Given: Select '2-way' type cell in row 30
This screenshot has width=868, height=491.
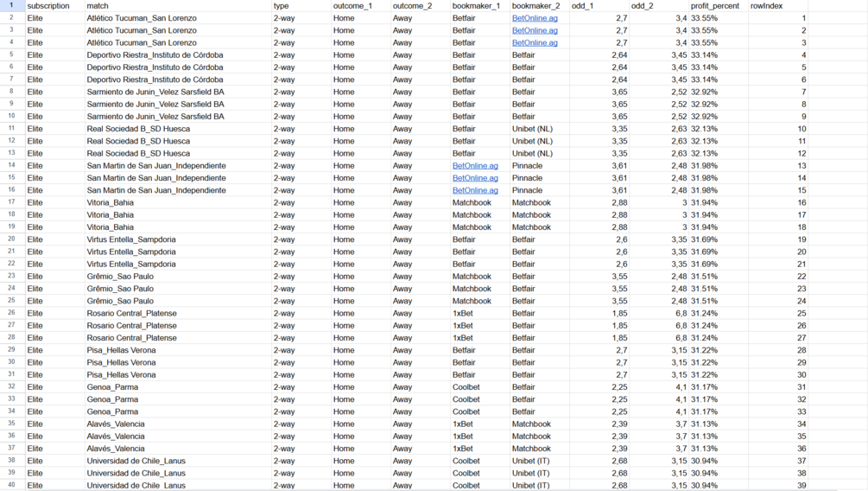Looking at the screenshot, I should pyautogui.click(x=301, y=362).
